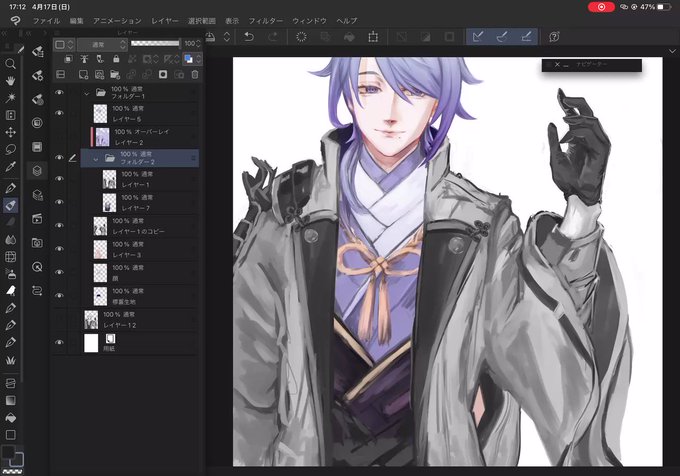Open the アニメーション menu
Screen dimensions: 680x476
[x=117, y=21]
